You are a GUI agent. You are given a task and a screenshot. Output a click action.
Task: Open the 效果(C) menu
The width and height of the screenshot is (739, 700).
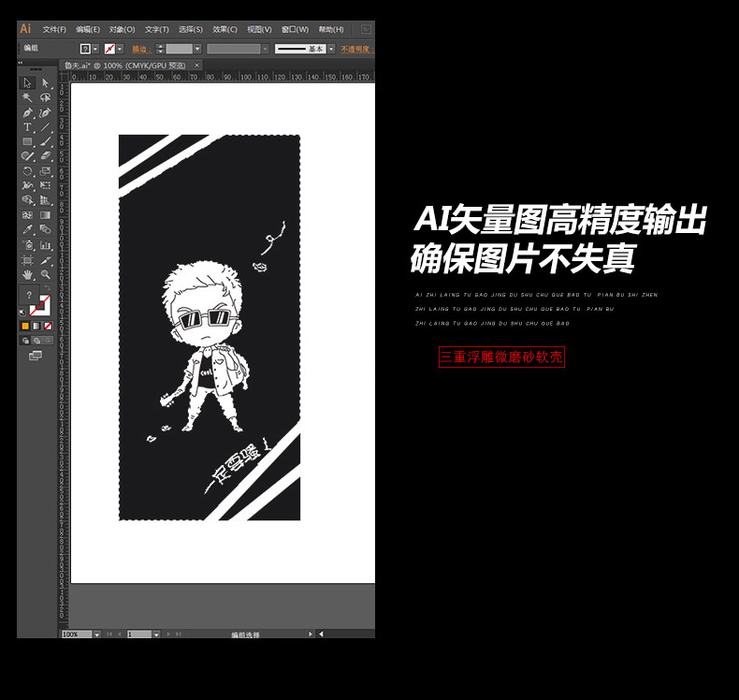225,29
